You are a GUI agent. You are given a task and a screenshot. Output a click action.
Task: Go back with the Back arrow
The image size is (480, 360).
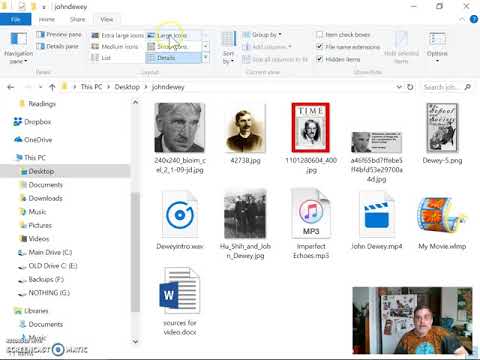coord(11,87)
